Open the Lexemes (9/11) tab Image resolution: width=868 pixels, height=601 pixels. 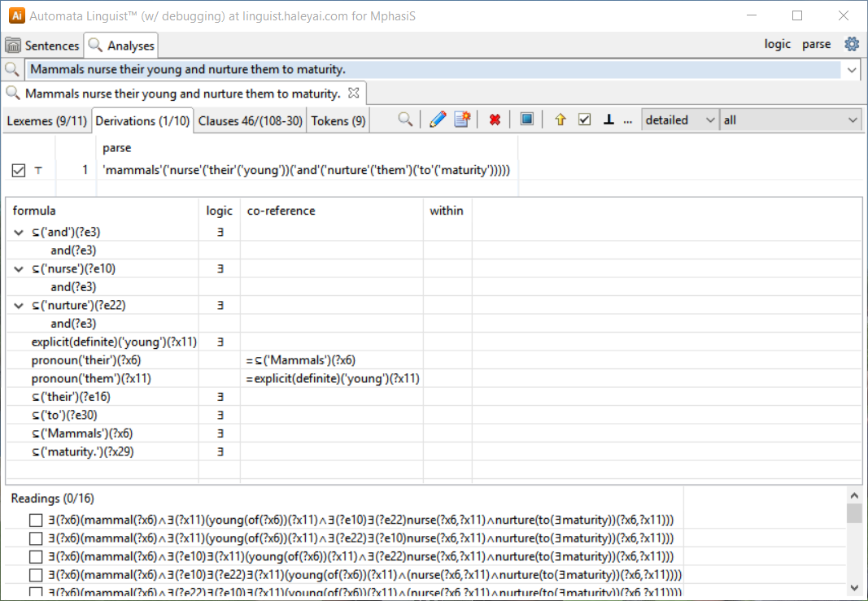click(47, 120)
